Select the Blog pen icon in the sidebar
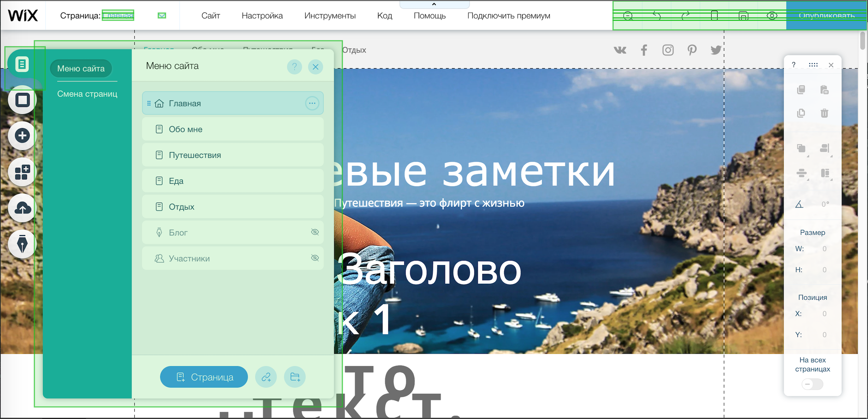Image resolution: width=868 pixels, height=419 pixels. [x=22, y=244]
